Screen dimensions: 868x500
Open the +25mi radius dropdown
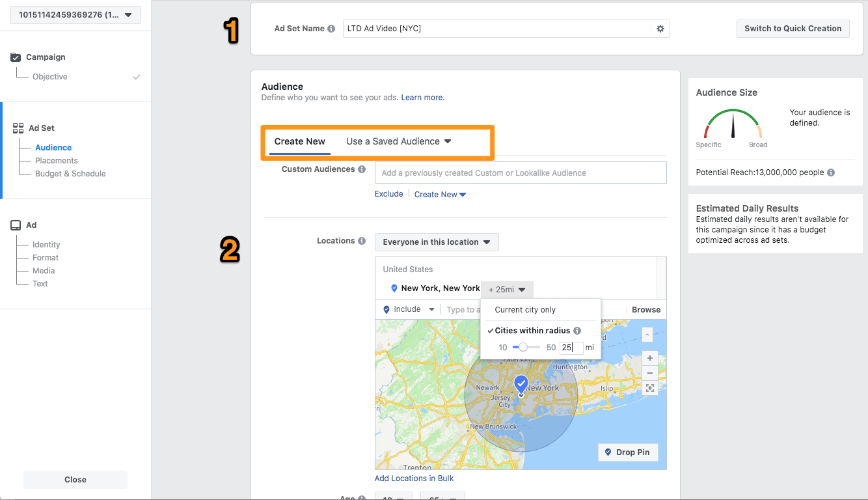507,289
